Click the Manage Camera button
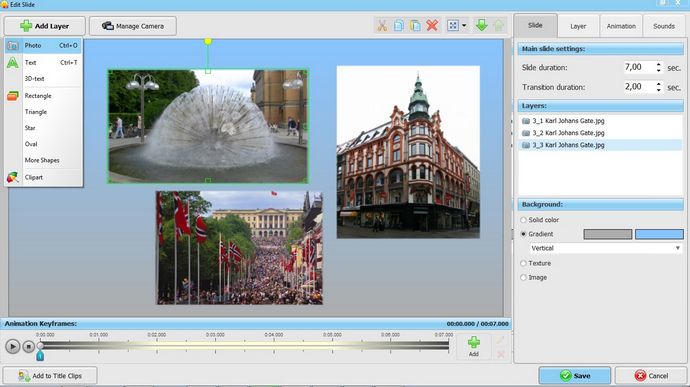The height and width of the screenshot is (387, 690). click(133, 26)
